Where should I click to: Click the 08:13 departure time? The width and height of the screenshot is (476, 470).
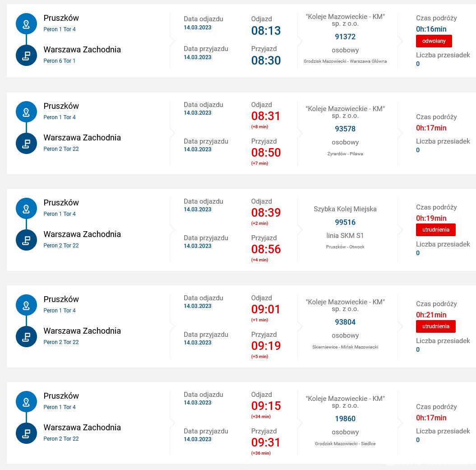pos(266,31)
